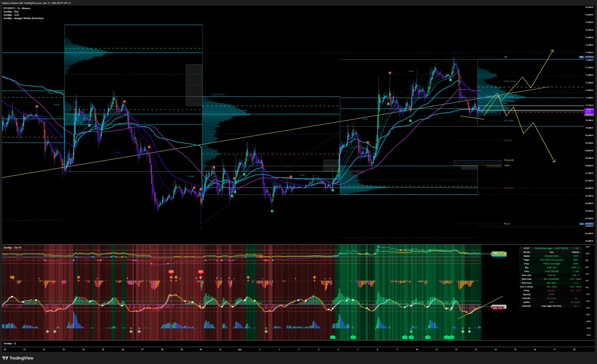This screenshot has width=597, height=364.
Task: Click the ORBIT: 1.16 value tag
Action: 498,253
